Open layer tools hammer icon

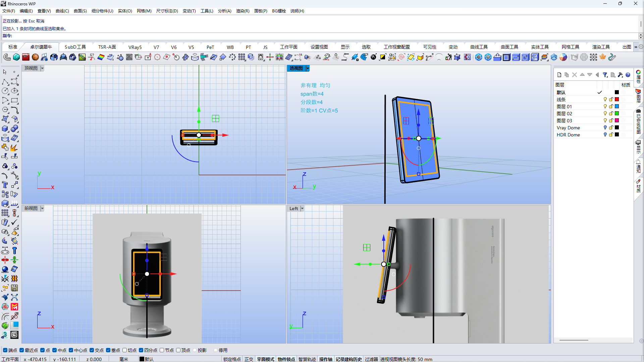[x=620, y=75]
